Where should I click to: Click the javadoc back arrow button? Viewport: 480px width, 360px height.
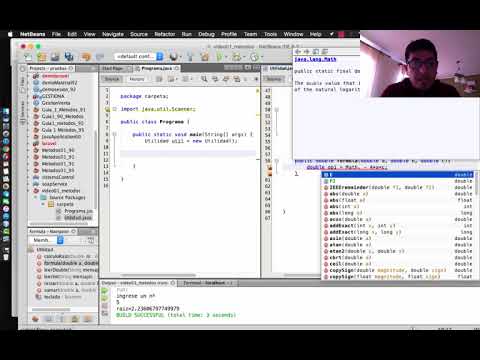point(298,51)
